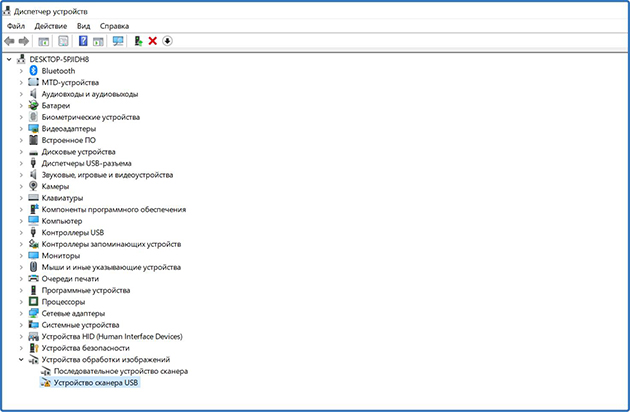Viewport: 630px width, 412px height.
Task: Select the Очереди печати item
Action: coord(70,278)
